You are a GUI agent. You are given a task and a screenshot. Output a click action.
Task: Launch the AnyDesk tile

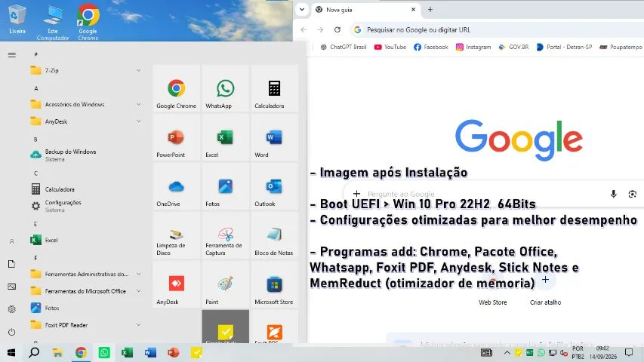(x=176, y=284)
